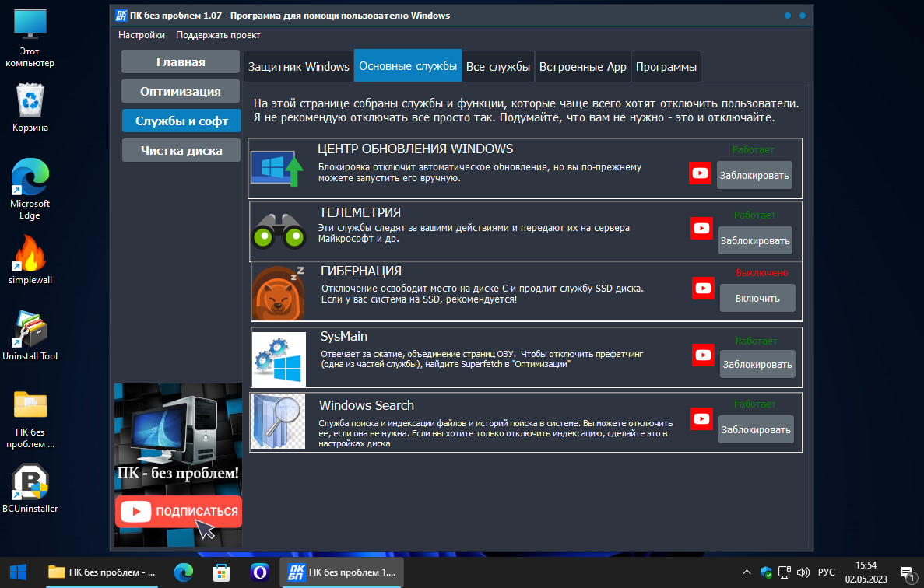This screenshot has width=924, height=588.
Task: Open network tray icon
Action: tap(785, 572)
